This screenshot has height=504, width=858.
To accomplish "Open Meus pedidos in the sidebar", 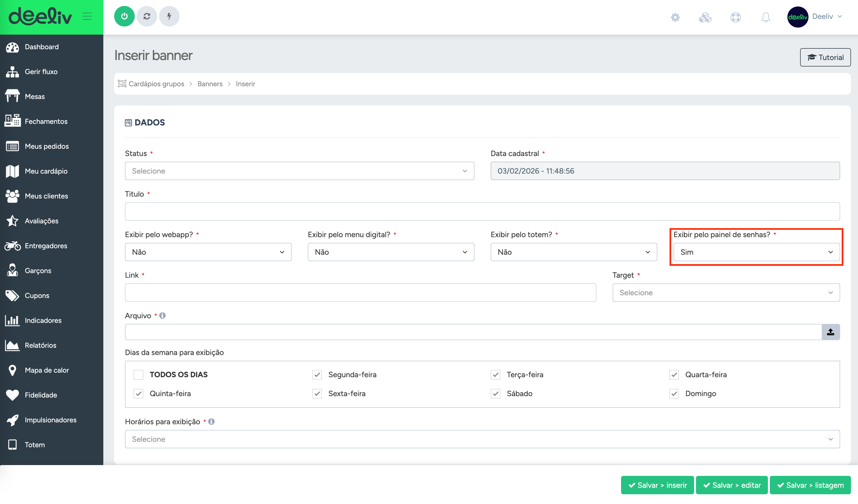I will (x=47, y=146).
